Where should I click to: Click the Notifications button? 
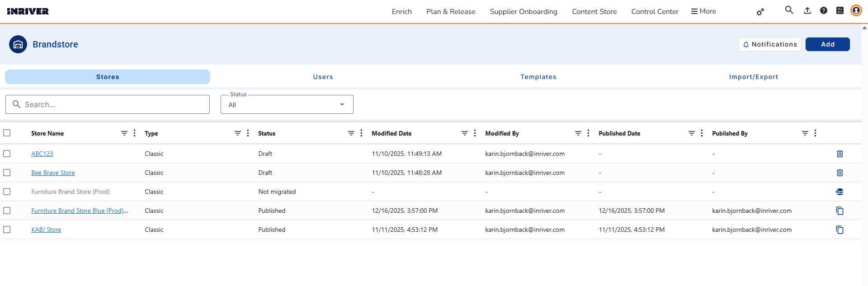pos(770,44)
